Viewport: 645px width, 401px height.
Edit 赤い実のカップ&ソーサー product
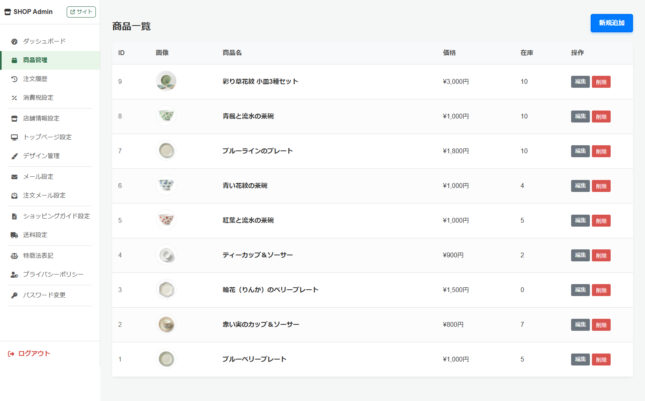tap(580, 325)
